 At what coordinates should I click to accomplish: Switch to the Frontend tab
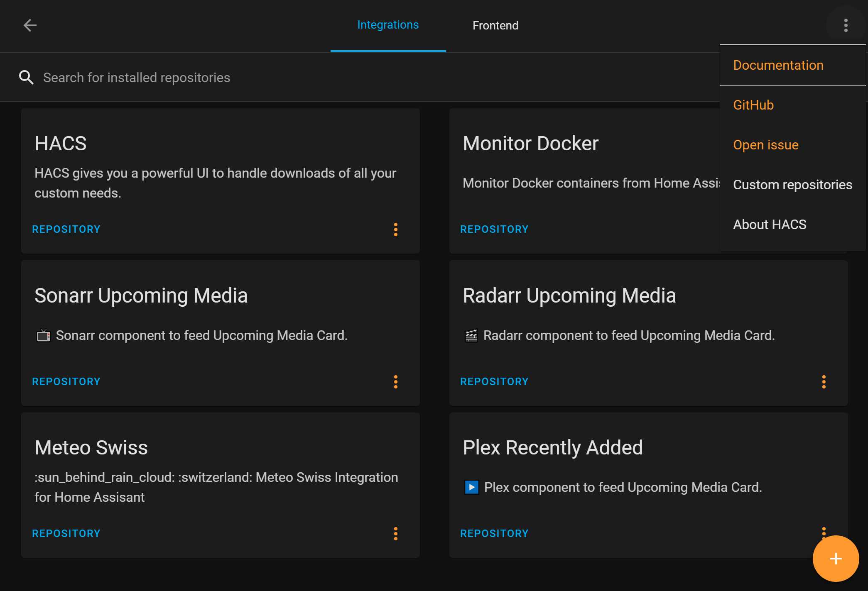point(495,26)
